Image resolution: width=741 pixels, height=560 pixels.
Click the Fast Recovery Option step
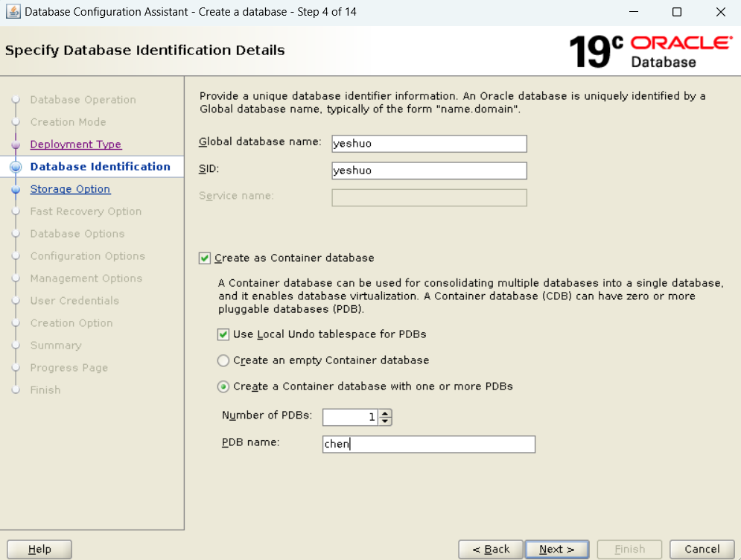tap(86, 211)
